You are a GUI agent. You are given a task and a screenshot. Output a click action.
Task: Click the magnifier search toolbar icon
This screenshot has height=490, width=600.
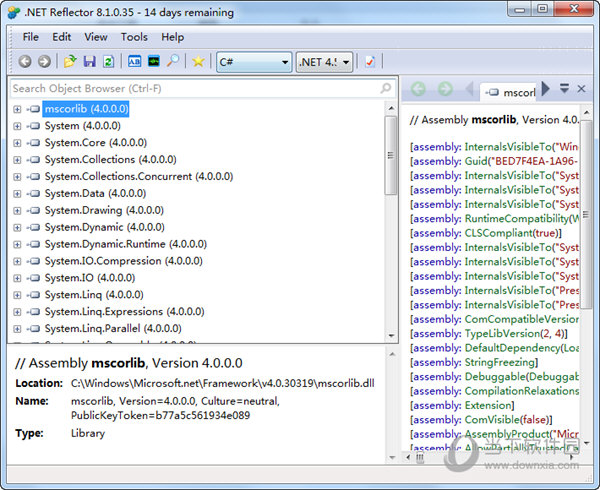pyautogui.click(x=173, y=61)
